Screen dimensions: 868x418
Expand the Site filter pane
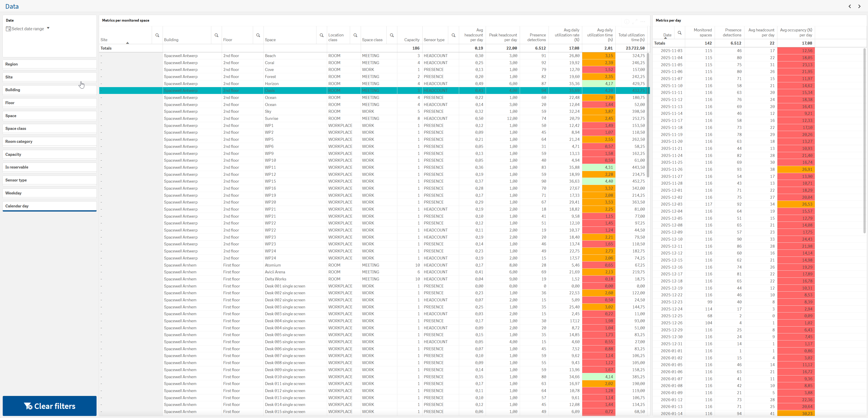pos(50,77)
